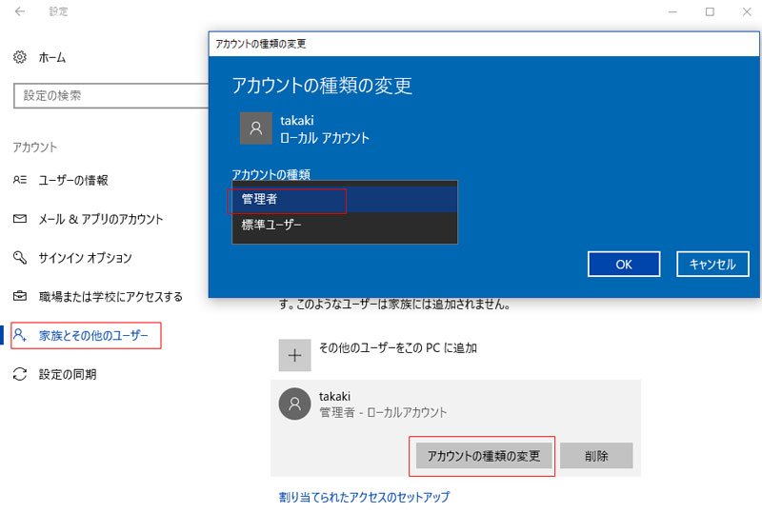Image resolution: width=762 pixels, height=532 pixels.
Task: Open ユーザーの情報 page
Action: pyautogui.click(x=73, y=180)
